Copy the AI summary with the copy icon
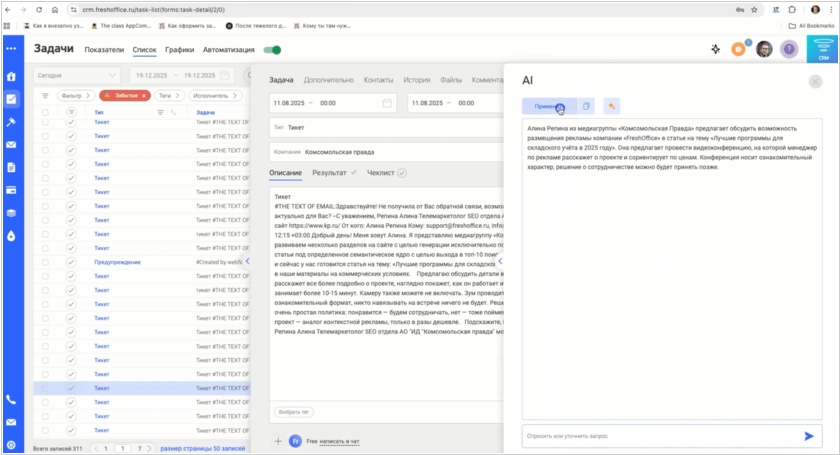Image resolution: width=840 pixels, height=455 pixels. coord(587,106)
